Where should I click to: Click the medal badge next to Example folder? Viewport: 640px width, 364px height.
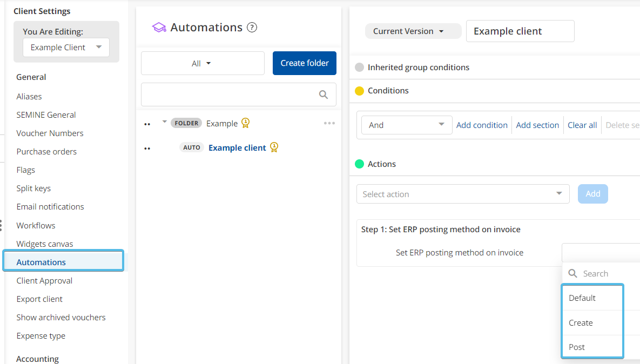click(245, 123)
